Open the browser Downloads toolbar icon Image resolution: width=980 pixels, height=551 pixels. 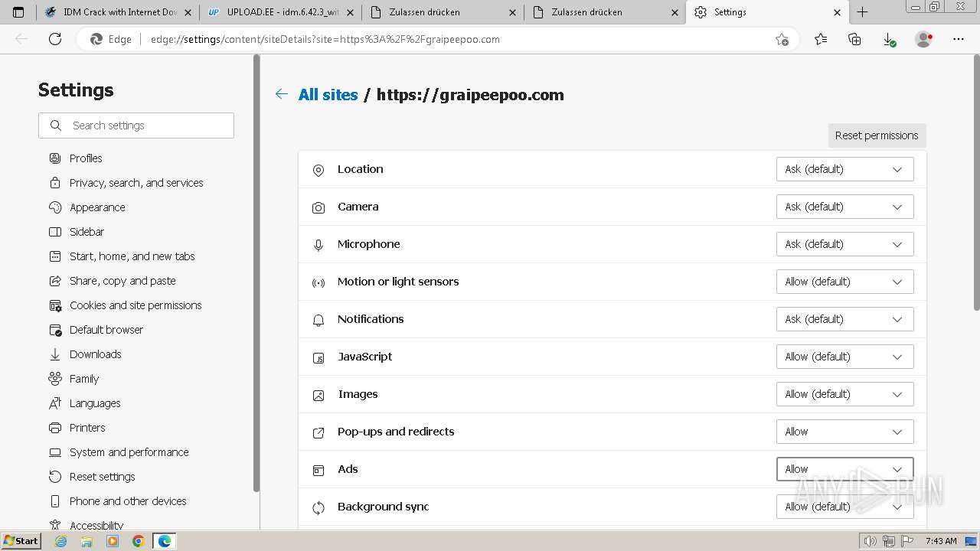point(889,39)
